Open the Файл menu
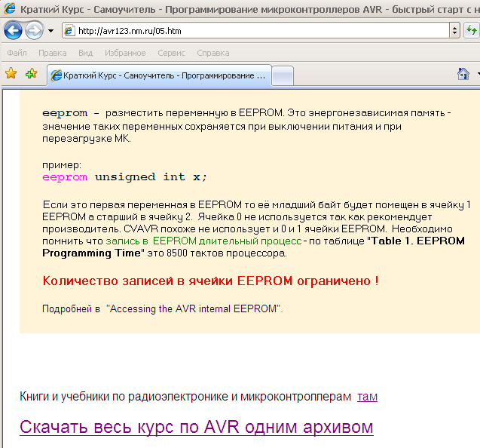The height and width of the screenshot is (448, 480). [17, 53]
